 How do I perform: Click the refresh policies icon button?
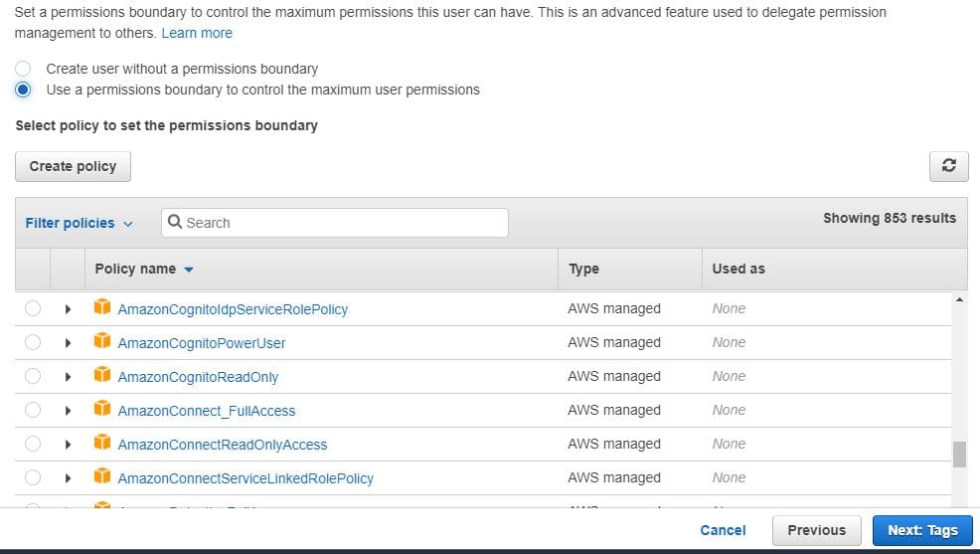pyautogui.click(x=948, y=167)
